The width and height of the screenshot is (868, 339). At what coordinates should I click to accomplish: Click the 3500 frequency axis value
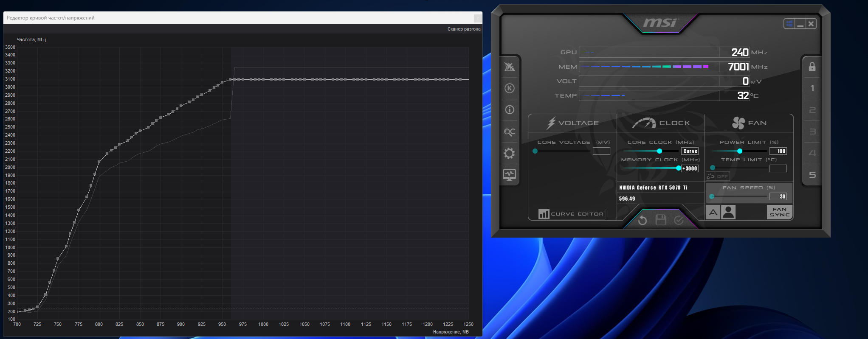click(x=10, y=47)
